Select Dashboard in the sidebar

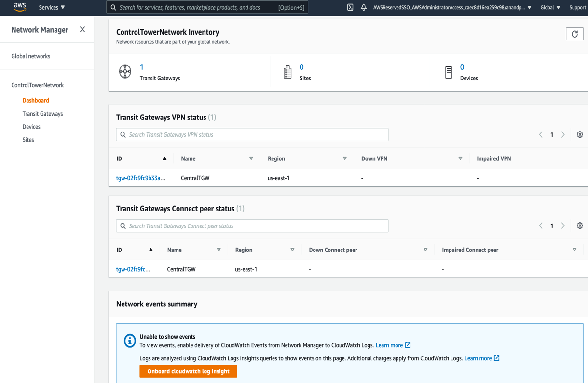[x=36, y=100]
